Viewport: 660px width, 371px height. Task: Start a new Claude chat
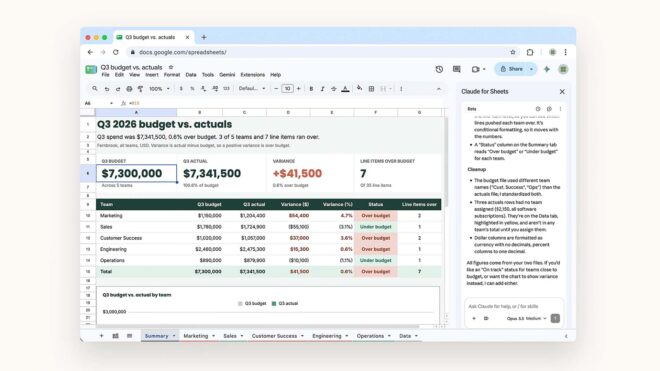[x=549, y=109]
